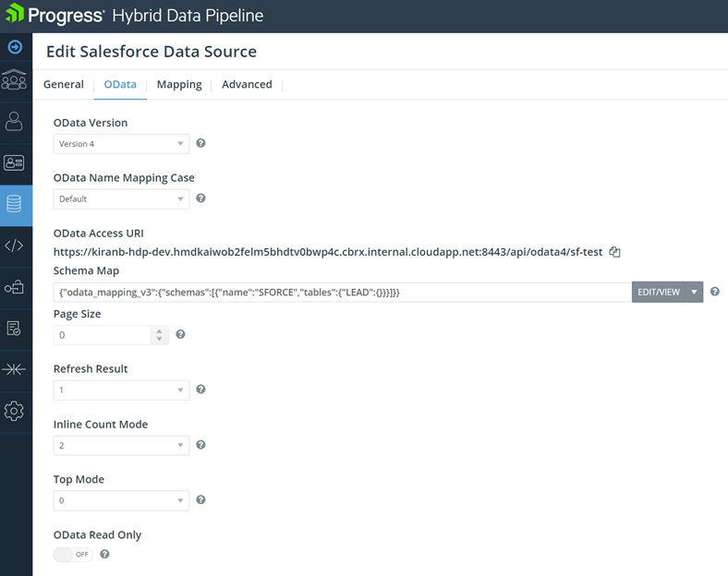728x576 pixels.
Task: Show help for Refresh Result
Action: (x=200, y=390)
